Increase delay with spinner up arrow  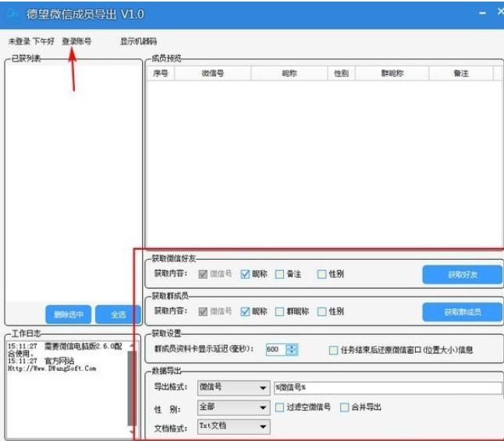click(292, 347)
